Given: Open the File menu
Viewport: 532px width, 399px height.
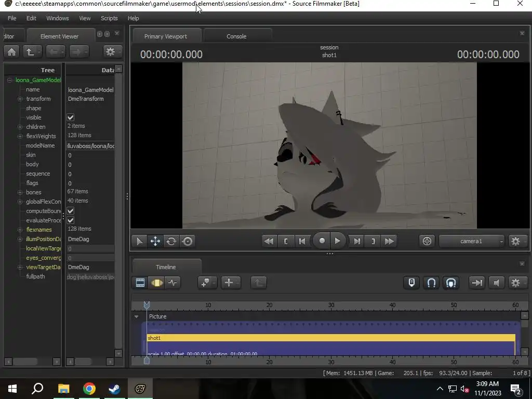Looking at the screenshot, I should pos(12,18).
